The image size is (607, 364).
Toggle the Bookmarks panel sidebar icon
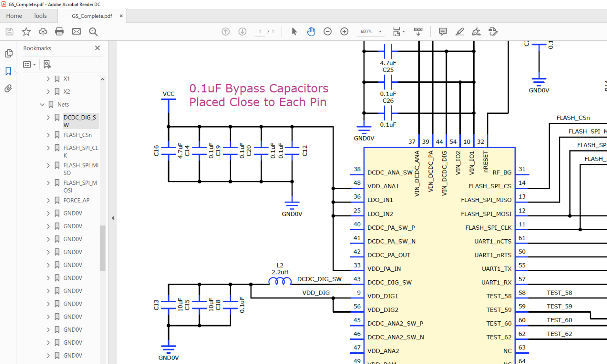(x=8, y=71)
